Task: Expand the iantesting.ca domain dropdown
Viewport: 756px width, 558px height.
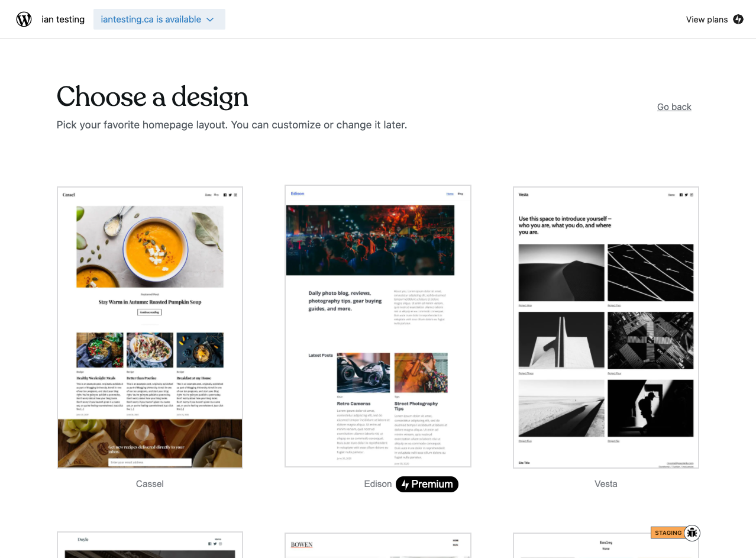Action: 159,20
